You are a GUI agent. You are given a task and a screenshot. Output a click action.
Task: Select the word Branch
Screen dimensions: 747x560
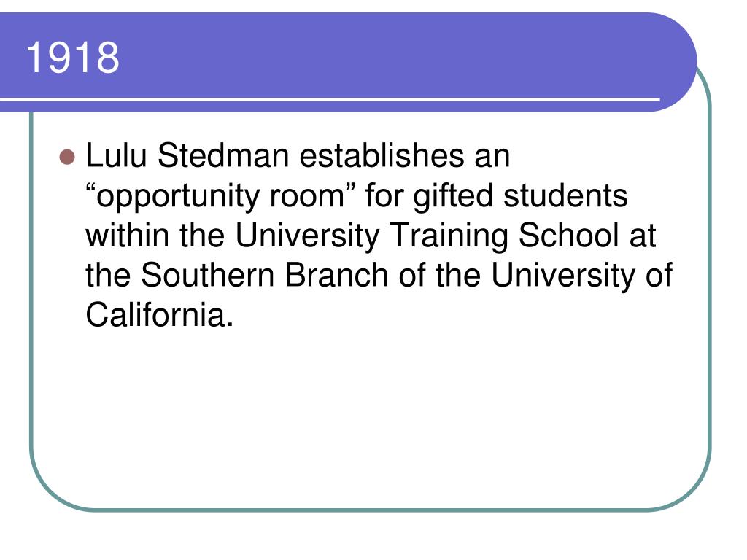click(x=336, y=275)
